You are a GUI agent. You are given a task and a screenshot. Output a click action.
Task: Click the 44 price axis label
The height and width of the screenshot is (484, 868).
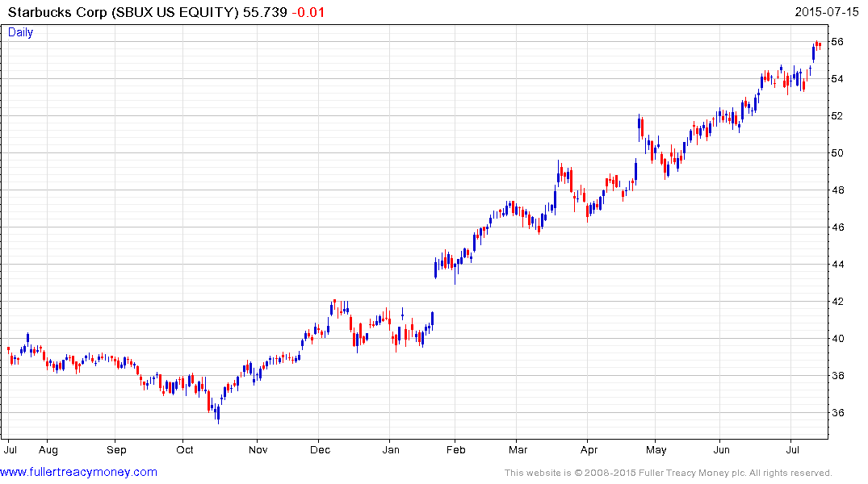click(x=837, y=265)
